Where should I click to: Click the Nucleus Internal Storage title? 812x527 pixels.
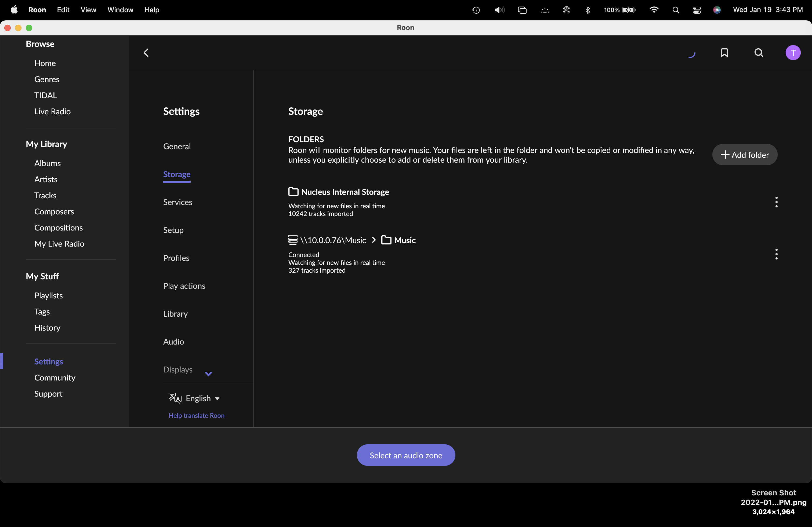coord(345,192)
